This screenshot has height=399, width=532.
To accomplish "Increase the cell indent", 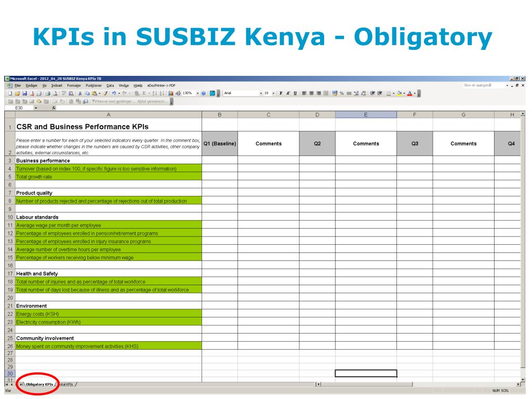I will (x=380, y=94).
